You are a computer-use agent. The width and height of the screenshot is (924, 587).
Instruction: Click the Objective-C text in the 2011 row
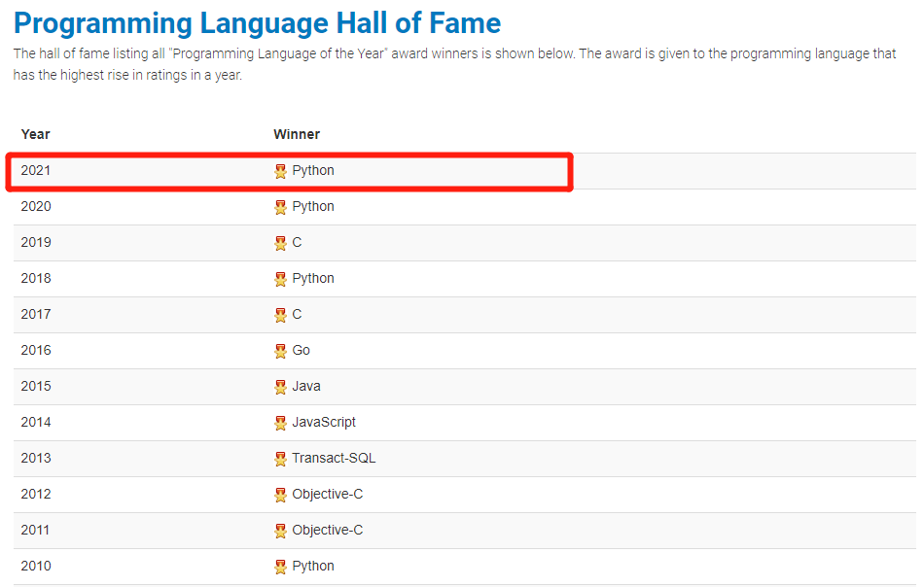pos(328,530)
